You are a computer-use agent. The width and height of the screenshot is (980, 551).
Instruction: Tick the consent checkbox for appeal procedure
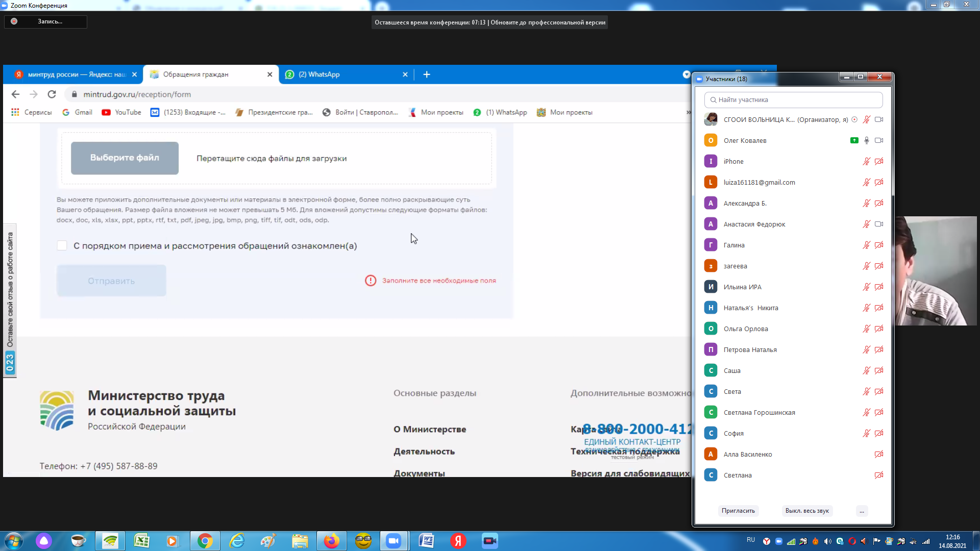pyautogui.click(x=62, y=245)
